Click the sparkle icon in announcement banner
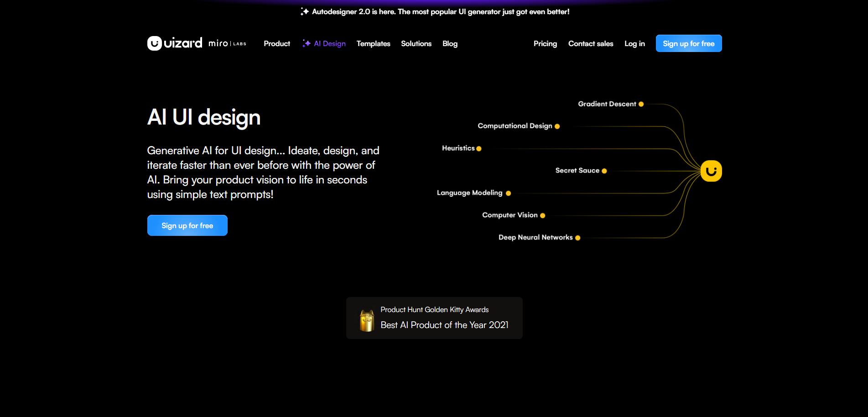The height and width of the screenshot is (417, 868). tap(305, 12)
